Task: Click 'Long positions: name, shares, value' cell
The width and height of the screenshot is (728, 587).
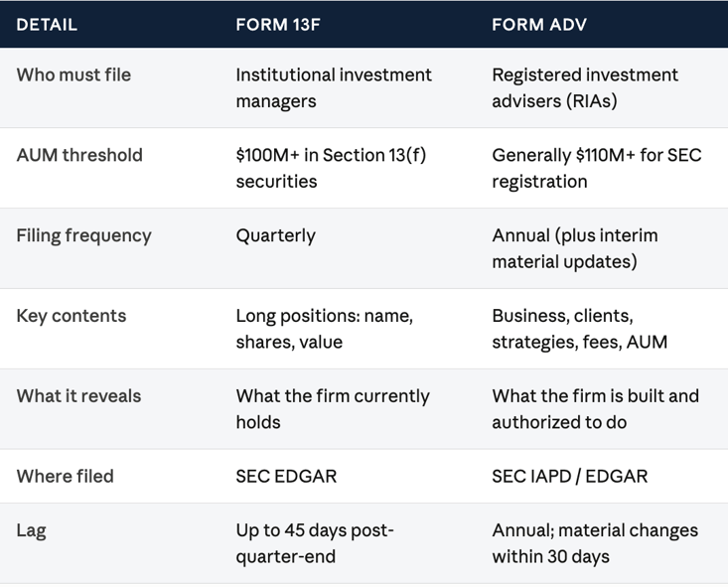Action: tap(325, 329)
